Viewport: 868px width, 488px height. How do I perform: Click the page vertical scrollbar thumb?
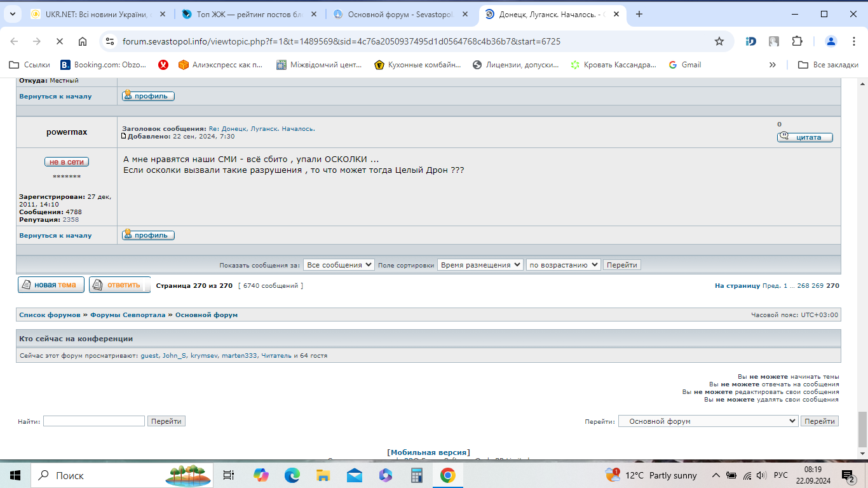[x=862, y=429]
